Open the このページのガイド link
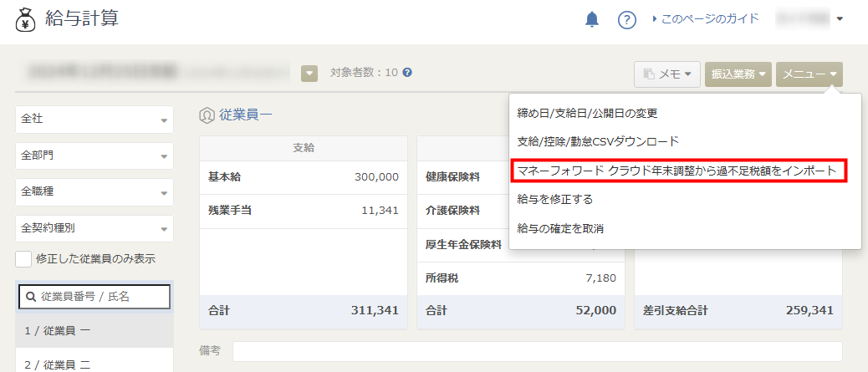Screen dimensions: 868x372 click(x=709, y=18)
